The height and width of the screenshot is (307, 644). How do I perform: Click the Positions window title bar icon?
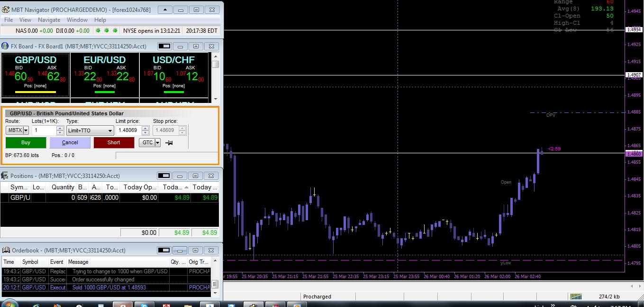pos(5,176)
